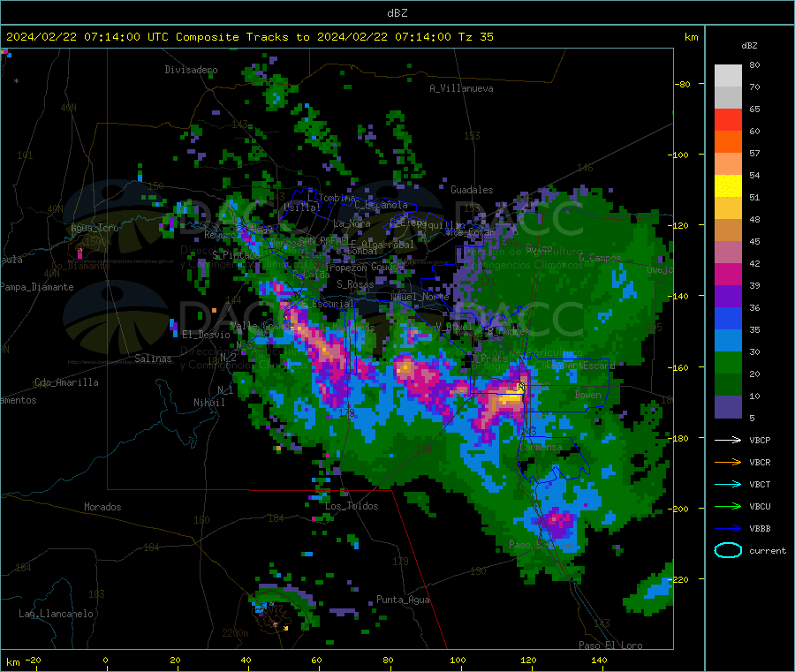Click the 'current' legend label

click(x=768, y=550)
